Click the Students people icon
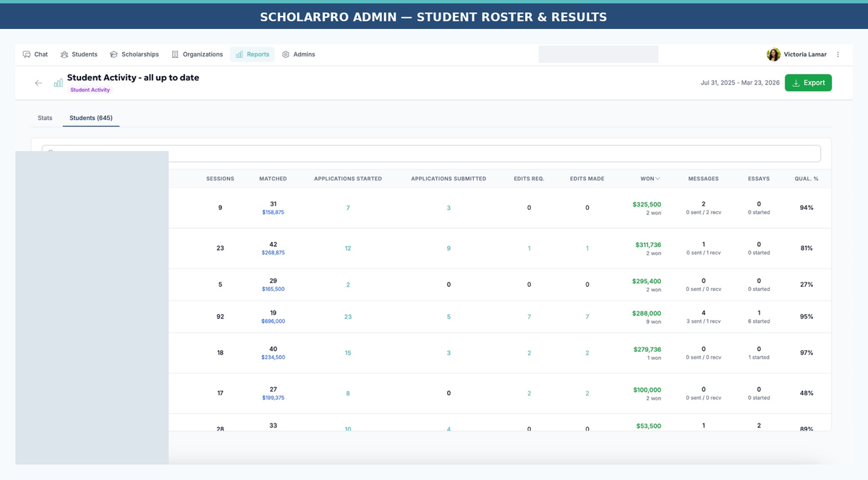868x480 pixels. 64,54
